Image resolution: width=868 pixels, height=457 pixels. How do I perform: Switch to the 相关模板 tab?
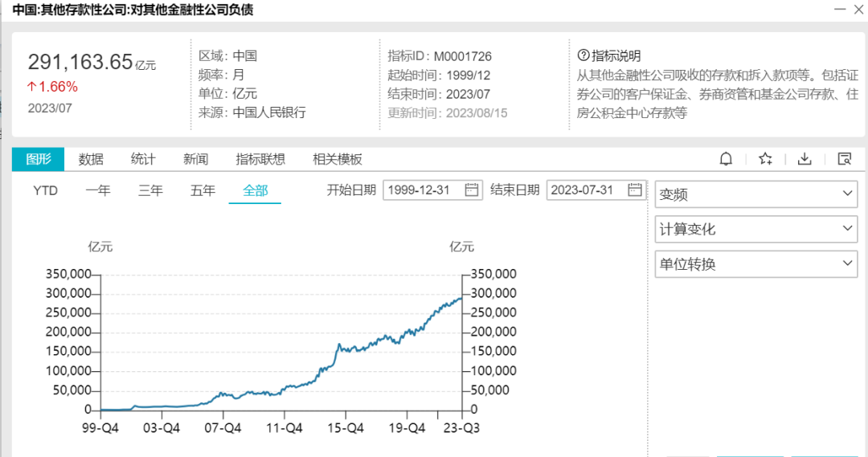click(337, 159)
